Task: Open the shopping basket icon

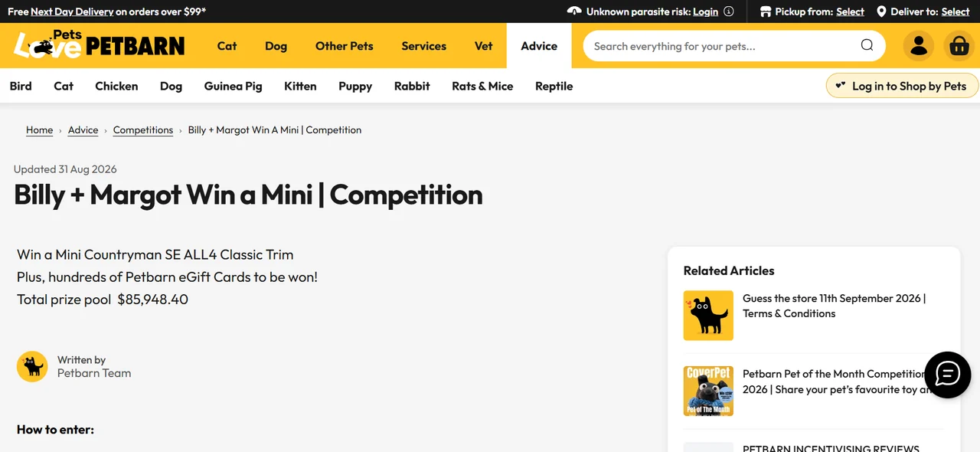Action: 959,46
